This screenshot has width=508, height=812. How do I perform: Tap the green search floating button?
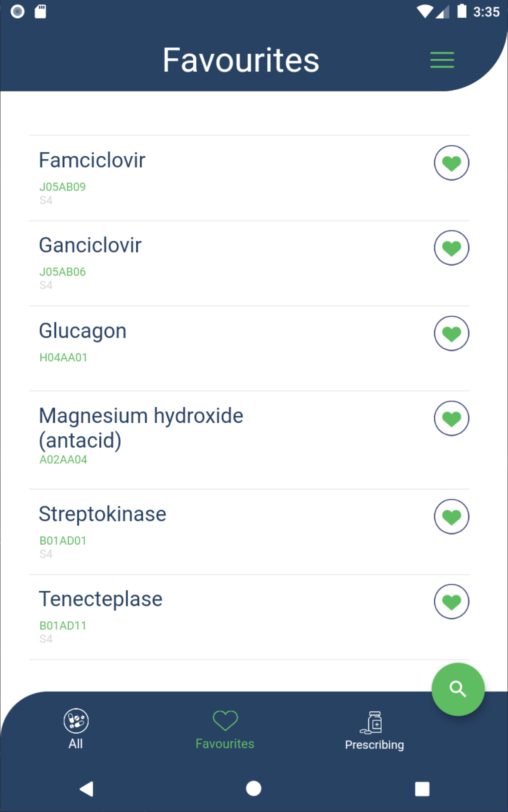tap(458, 689)
